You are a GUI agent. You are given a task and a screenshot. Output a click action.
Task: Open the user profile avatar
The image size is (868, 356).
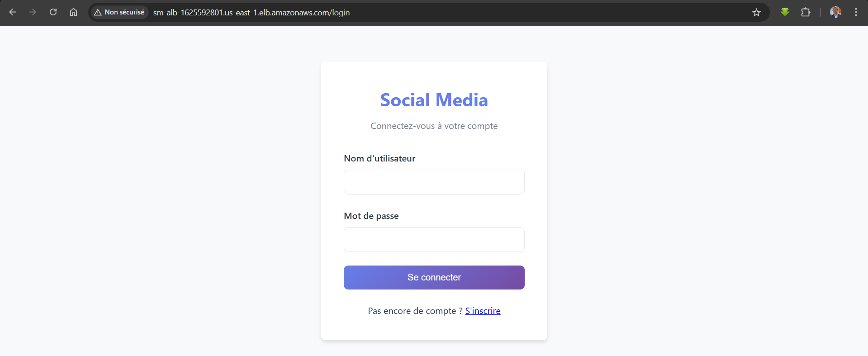pos(835,12)
